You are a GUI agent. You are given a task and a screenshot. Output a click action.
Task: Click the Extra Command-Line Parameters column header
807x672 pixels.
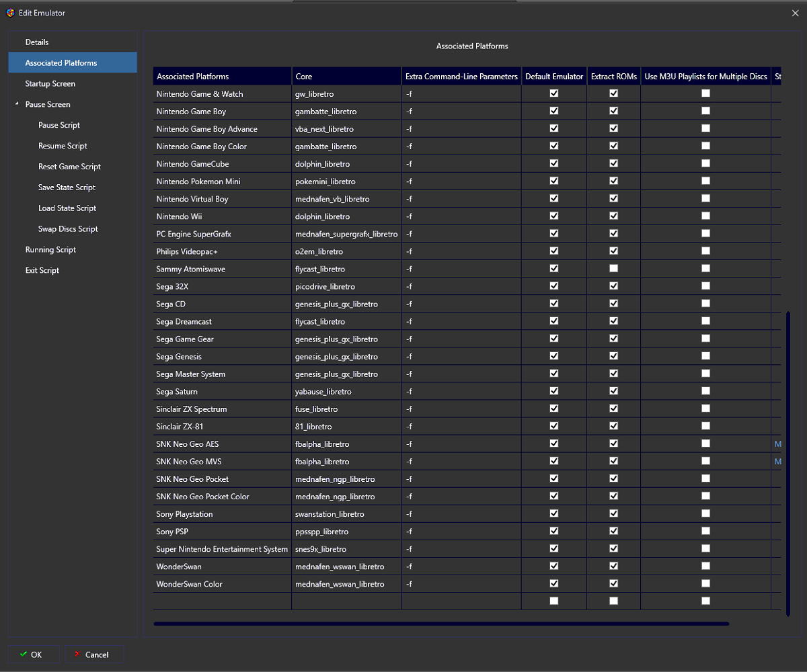pos(461,76)
